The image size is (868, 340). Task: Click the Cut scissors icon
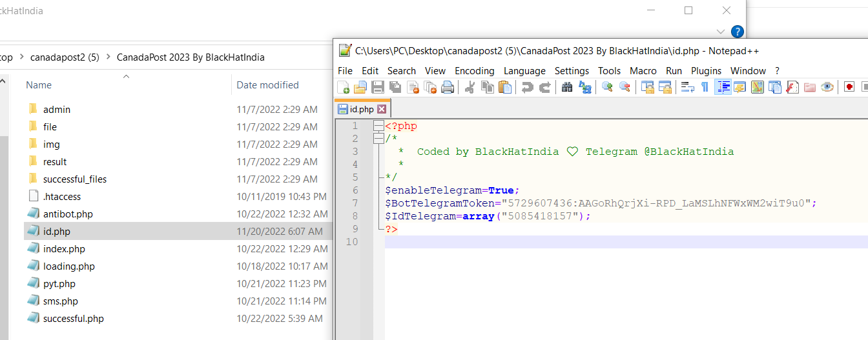(470, 87)
